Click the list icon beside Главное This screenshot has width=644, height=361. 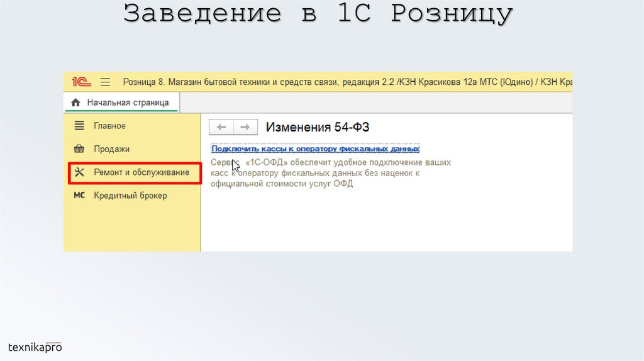click(79, 125)
